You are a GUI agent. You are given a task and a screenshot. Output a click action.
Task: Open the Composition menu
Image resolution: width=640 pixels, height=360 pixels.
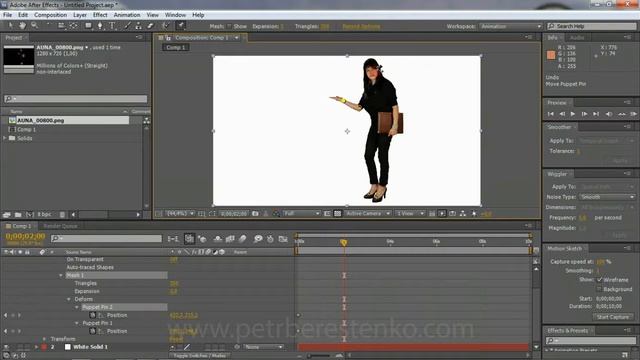[50, 15]
